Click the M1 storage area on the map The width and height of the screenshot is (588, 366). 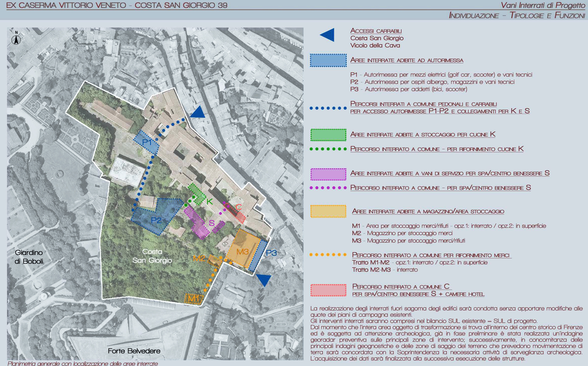coord(193,299)
